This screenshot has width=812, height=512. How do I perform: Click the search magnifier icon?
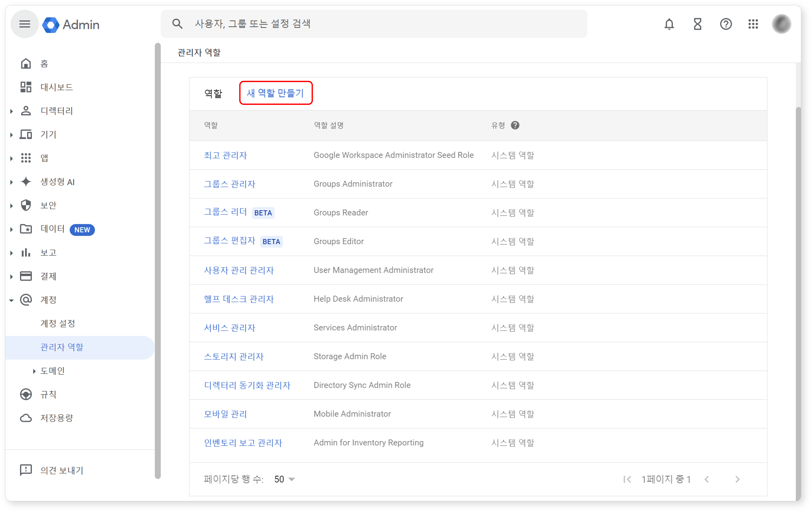177,24
